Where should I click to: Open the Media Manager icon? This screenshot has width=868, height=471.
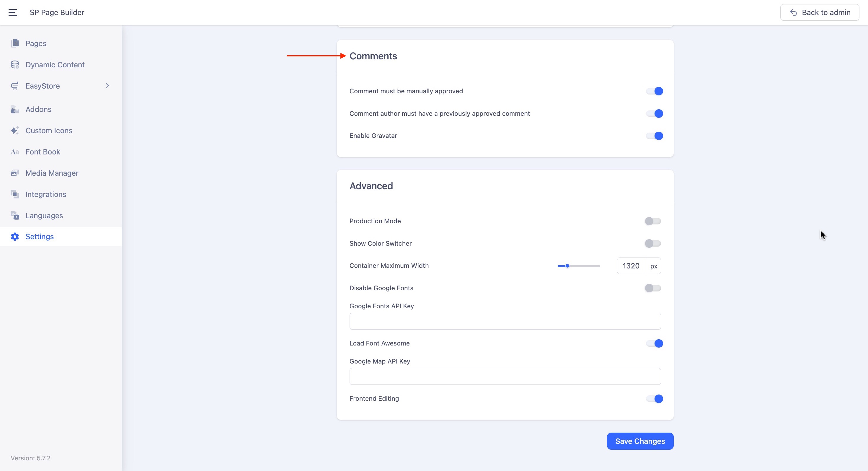pos(15,173)
